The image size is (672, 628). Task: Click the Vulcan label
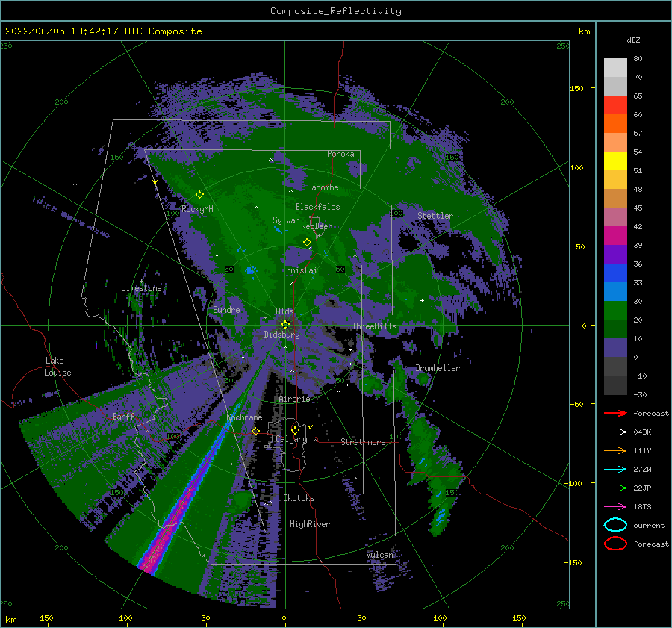pyautogui.click(x=380, y=555)
